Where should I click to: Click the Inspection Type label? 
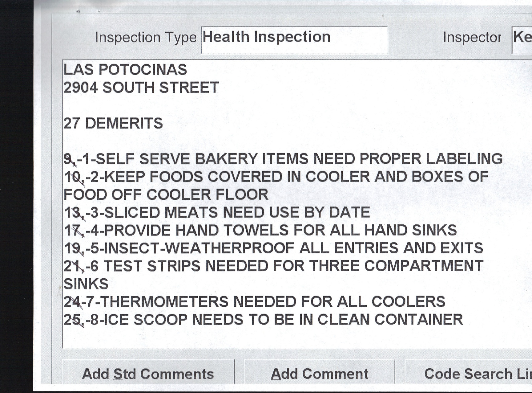(145, 38)
